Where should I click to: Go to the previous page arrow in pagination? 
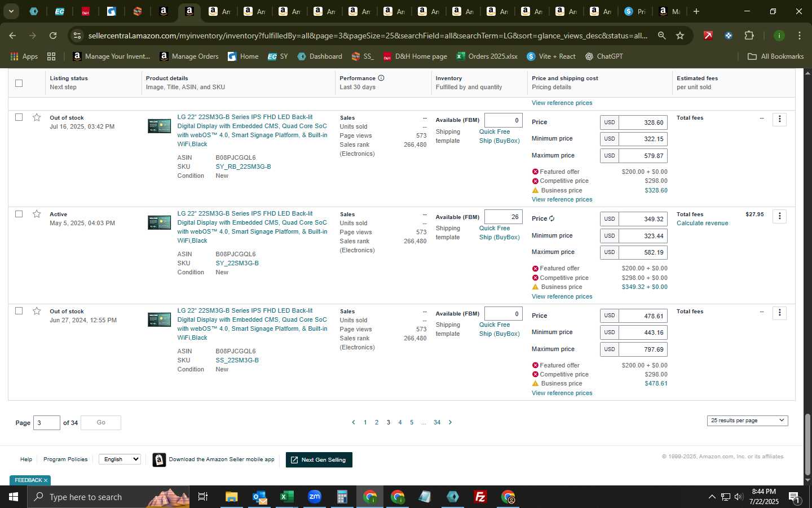pos(354,422)
